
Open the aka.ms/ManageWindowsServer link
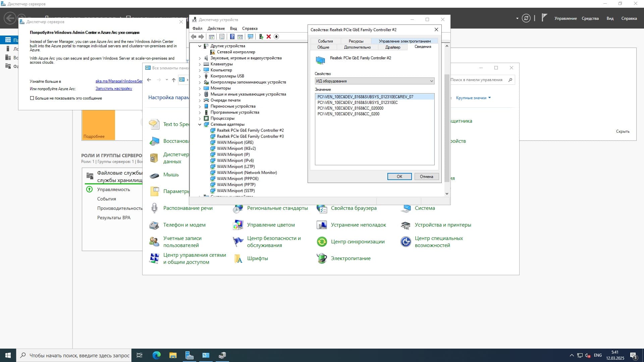119,81
